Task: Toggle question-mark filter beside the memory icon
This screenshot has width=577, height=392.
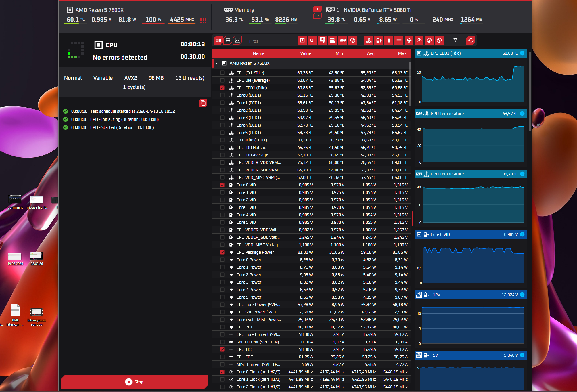Action: click(x=353, y=40)
